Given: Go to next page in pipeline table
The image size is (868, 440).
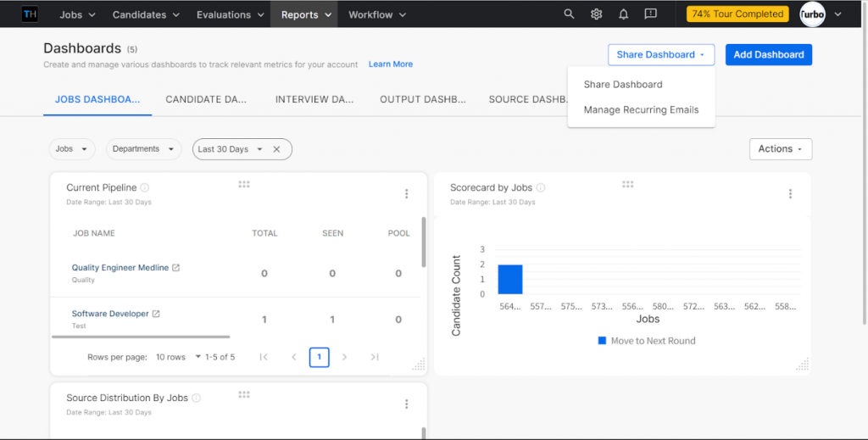Looking at the screenshot, I should click(344, 357).
